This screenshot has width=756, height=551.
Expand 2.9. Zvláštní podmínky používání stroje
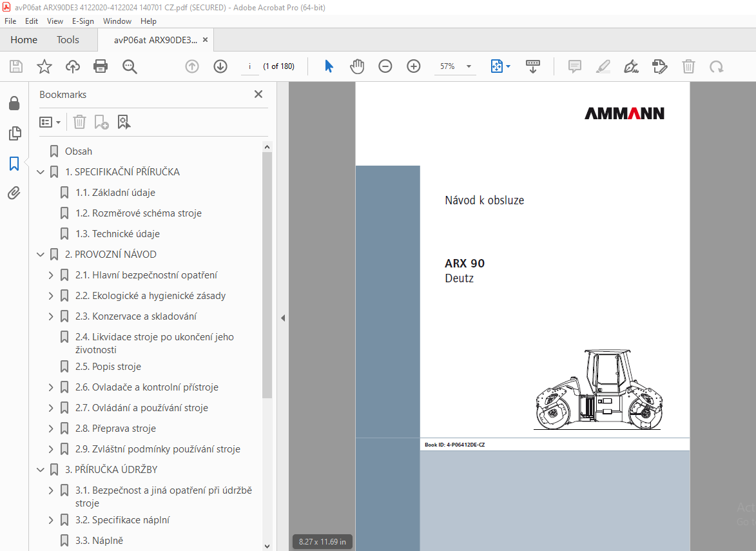coord(51,449)
